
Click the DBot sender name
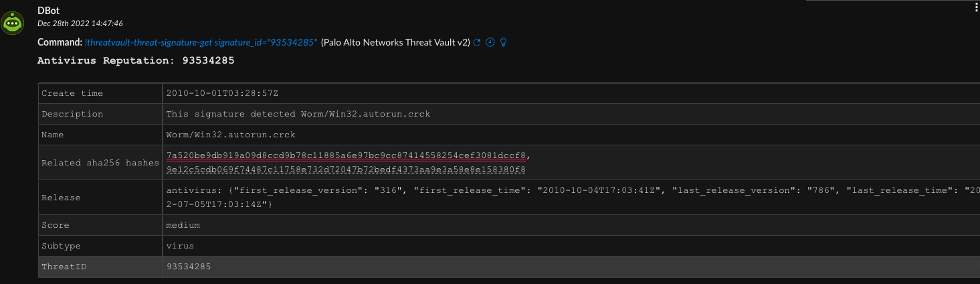49,11
